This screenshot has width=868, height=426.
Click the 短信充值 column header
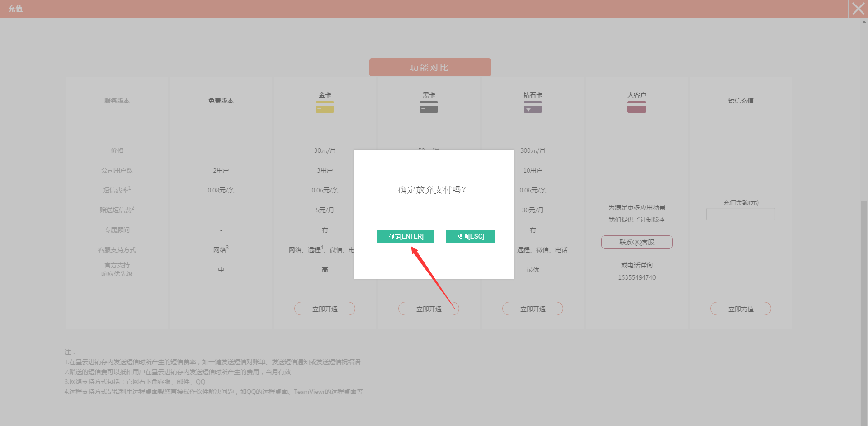tap(741, 101)
